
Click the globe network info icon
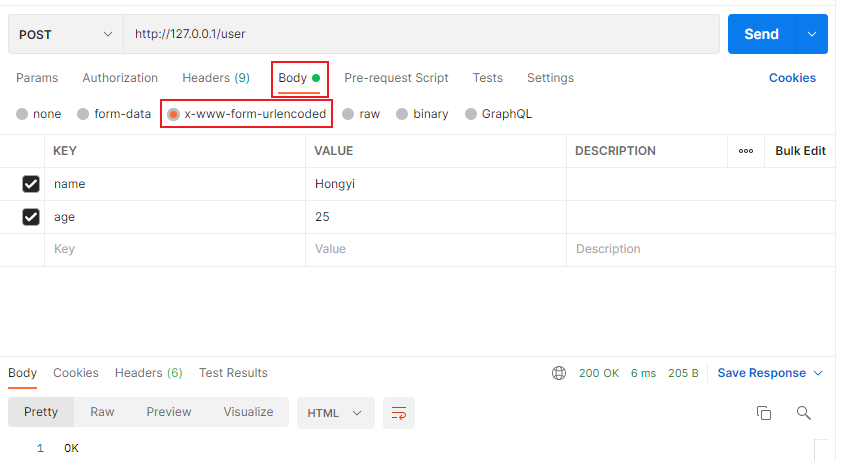(x=559, y=373)
